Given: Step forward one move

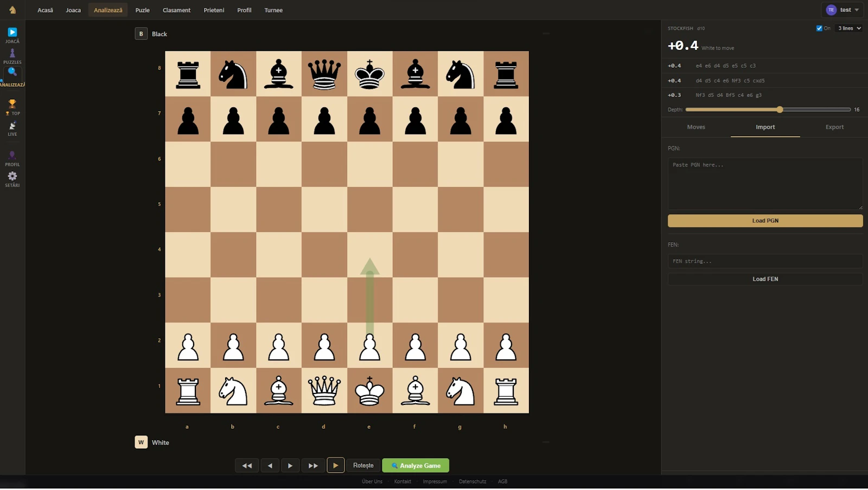Looking at the screenshot, I should pos(290,466).
